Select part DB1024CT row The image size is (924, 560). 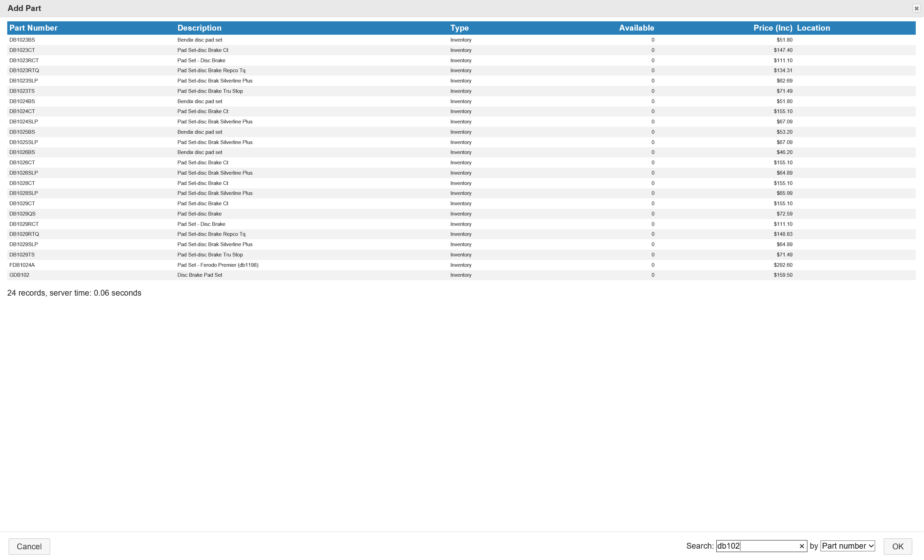coord(461,111)
